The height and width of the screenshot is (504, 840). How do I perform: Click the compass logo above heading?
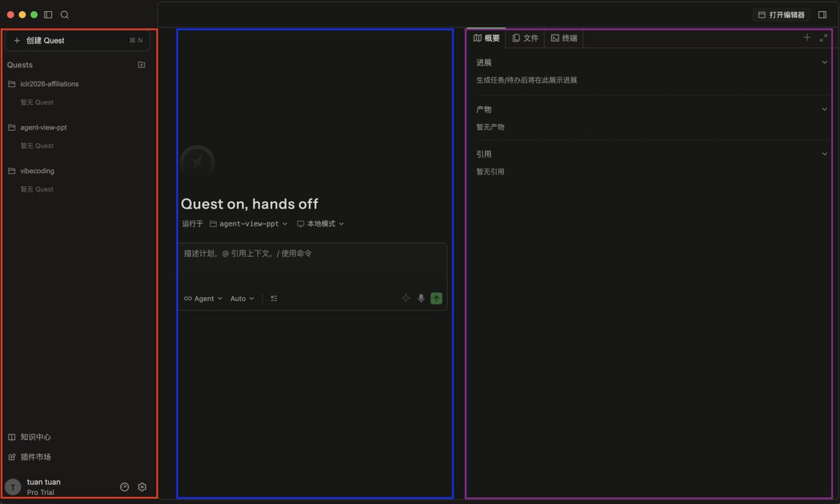pyautogui.click(x=197, y=162)
